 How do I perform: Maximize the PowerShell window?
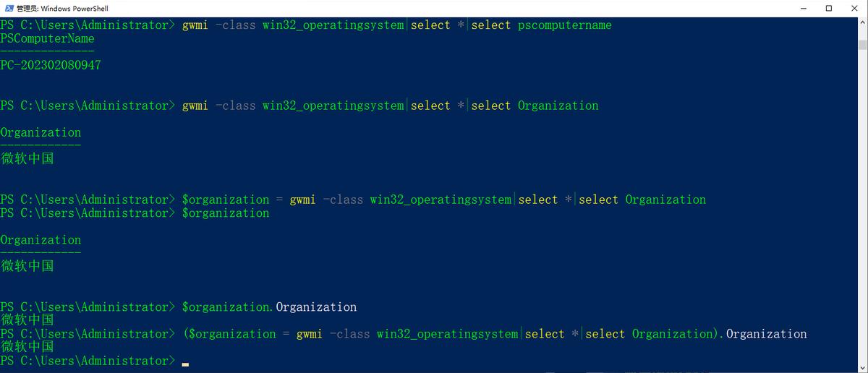[829, 8]
